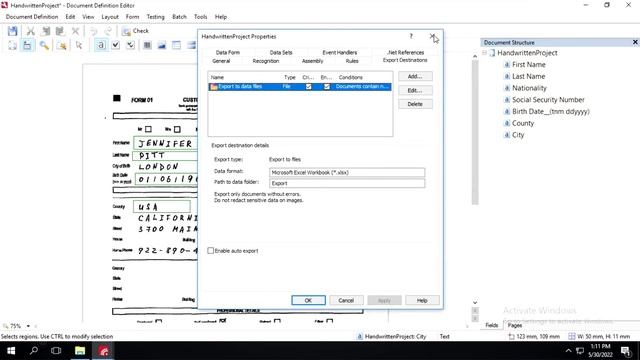Image resolution: width=640 pixels, height=360 pixels.
Task: Select Social Security Number in the tree
Action: 548,100
